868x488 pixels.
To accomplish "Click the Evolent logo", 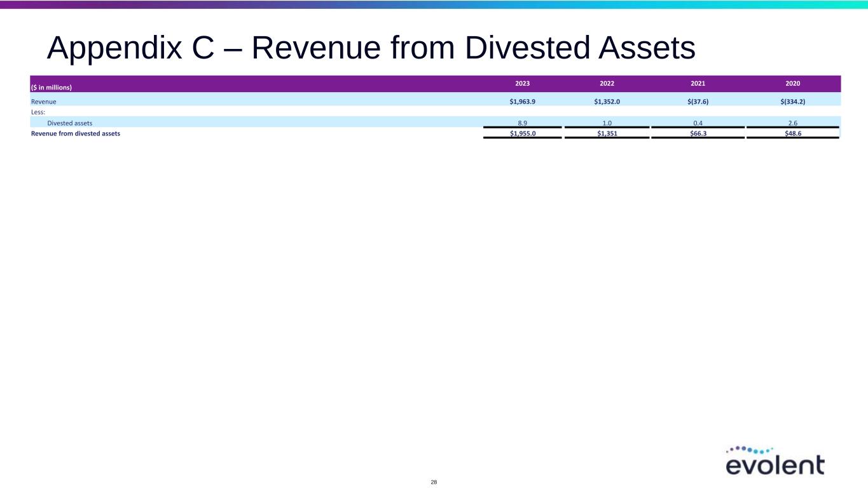I will click(775, 460).
